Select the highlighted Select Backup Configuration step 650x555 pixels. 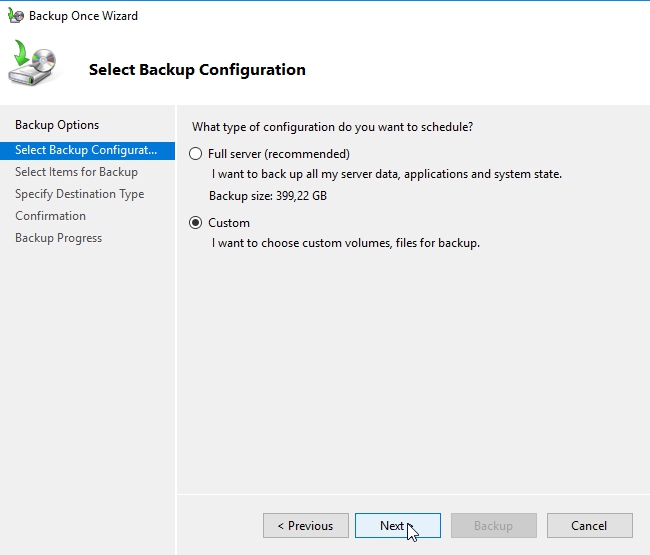click(86, 150)
